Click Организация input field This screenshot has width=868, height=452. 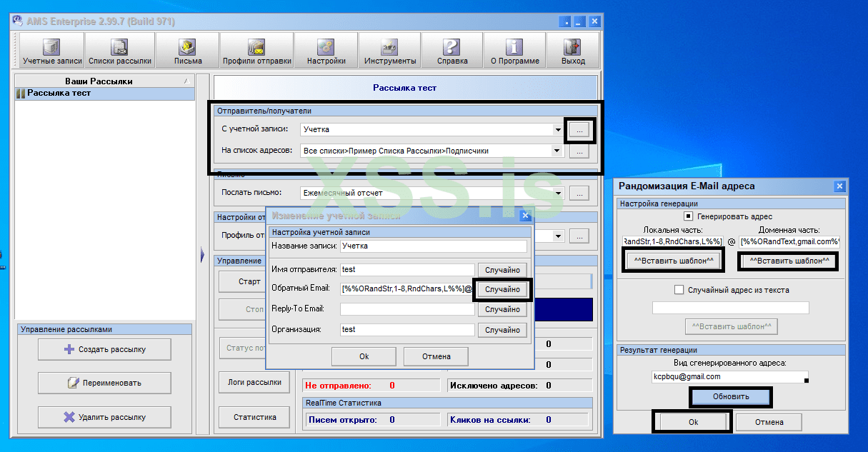[x=407, y=330]
